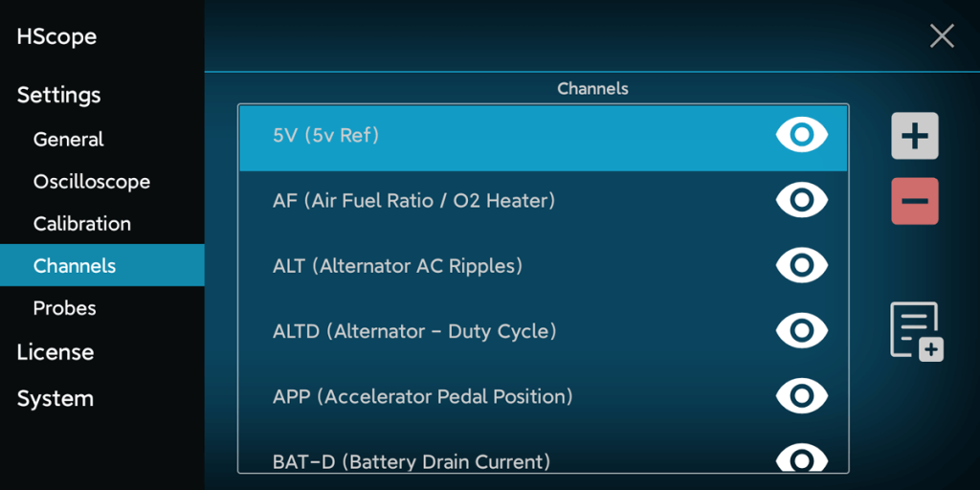Click the red minus remove channel icon
The height and width of the screenshot is (490, 980).
pos(914,201)
